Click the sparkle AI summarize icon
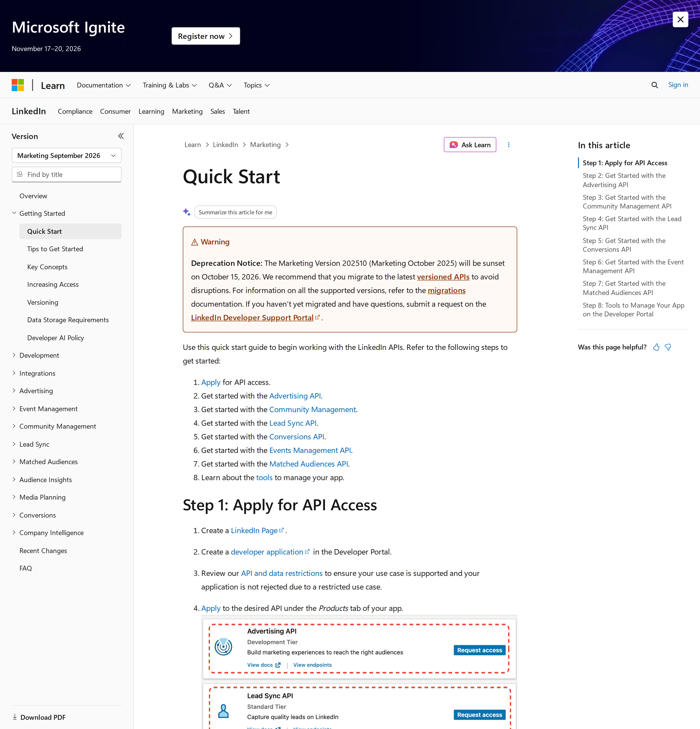This screenshot has height=729, width=700. coord(187,212)
